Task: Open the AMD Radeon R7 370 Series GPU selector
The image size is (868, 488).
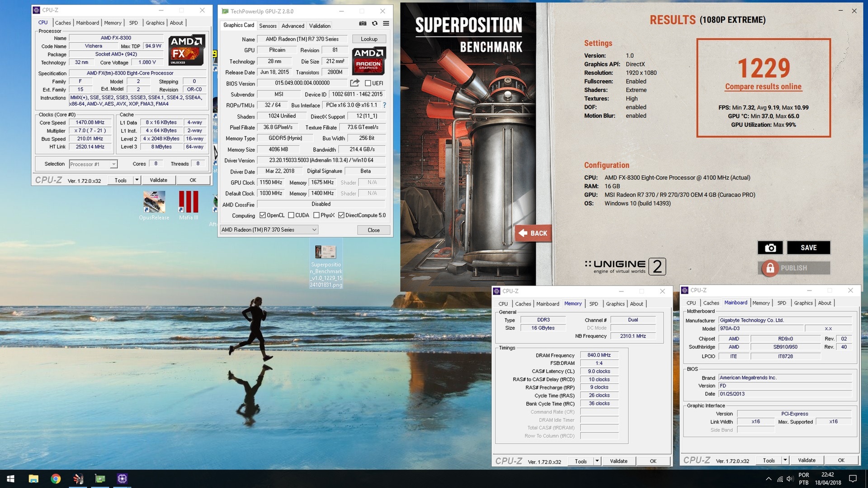Action: [269, 230]
